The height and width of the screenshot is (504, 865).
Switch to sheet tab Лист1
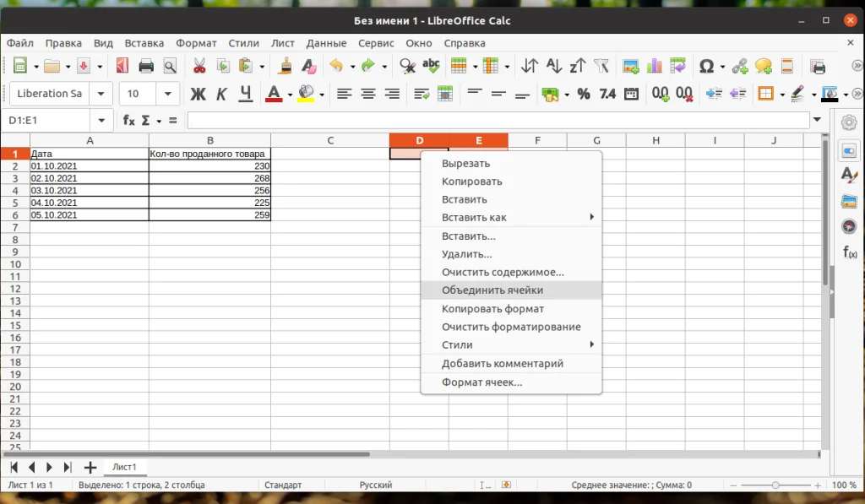tap(125, 466)
